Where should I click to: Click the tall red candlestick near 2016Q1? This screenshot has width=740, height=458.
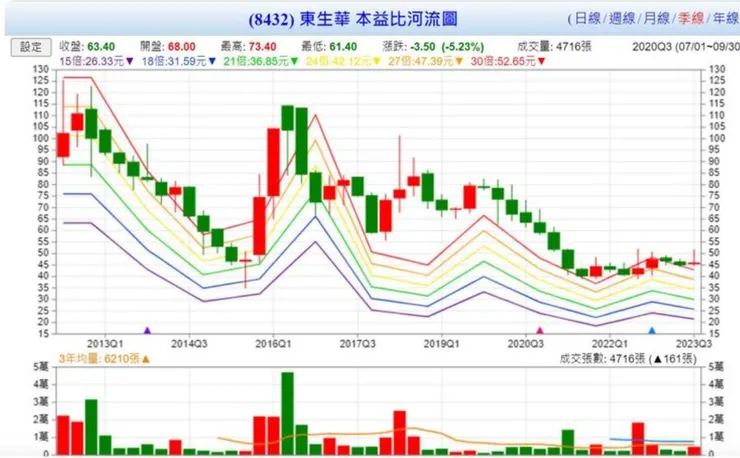tap(273, 162)
